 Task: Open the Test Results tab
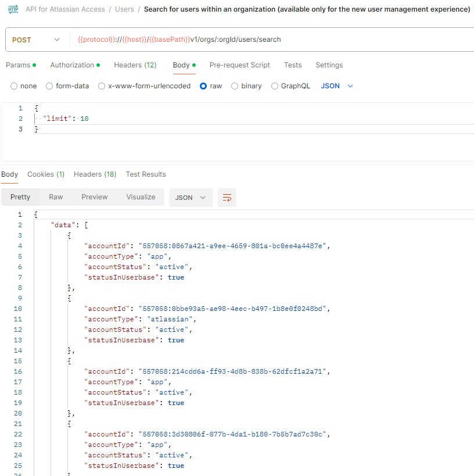click(x=146, y=174)
